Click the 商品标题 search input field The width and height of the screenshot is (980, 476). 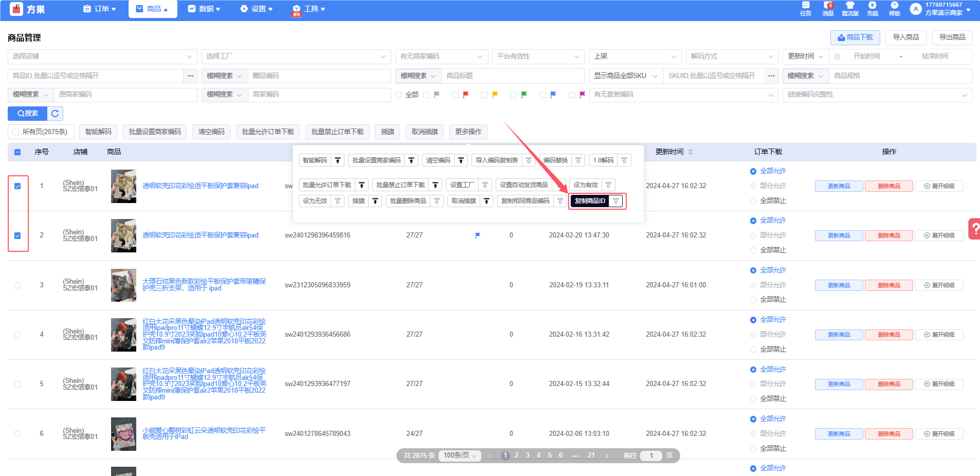513,76
